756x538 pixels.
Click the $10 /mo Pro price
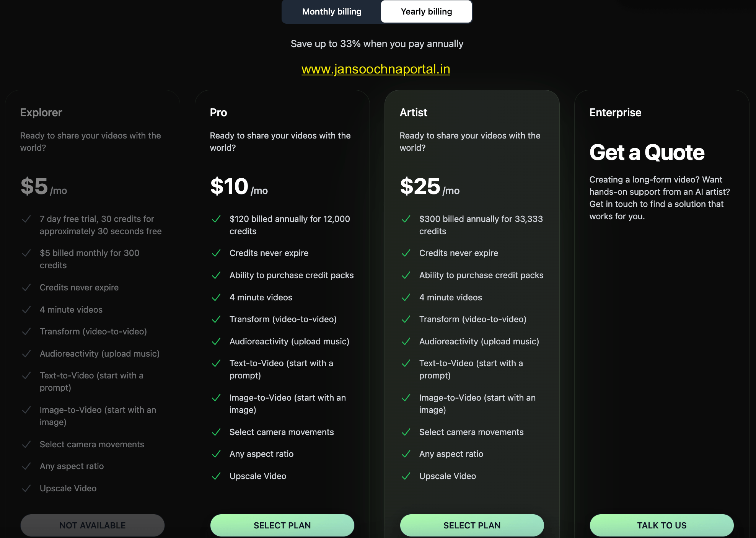239,187
